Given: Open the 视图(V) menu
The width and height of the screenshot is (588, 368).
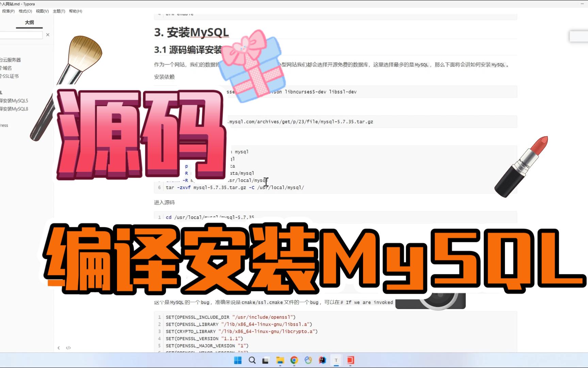Looking at the screenshot, I should 42,11.
